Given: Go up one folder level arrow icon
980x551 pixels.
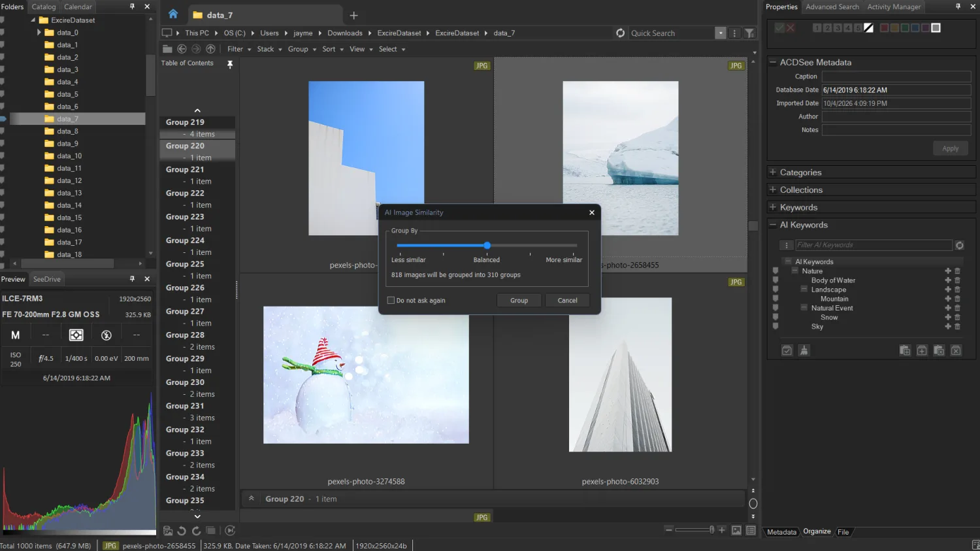Looking at the screenshot, I should click(x=210, y=49).
